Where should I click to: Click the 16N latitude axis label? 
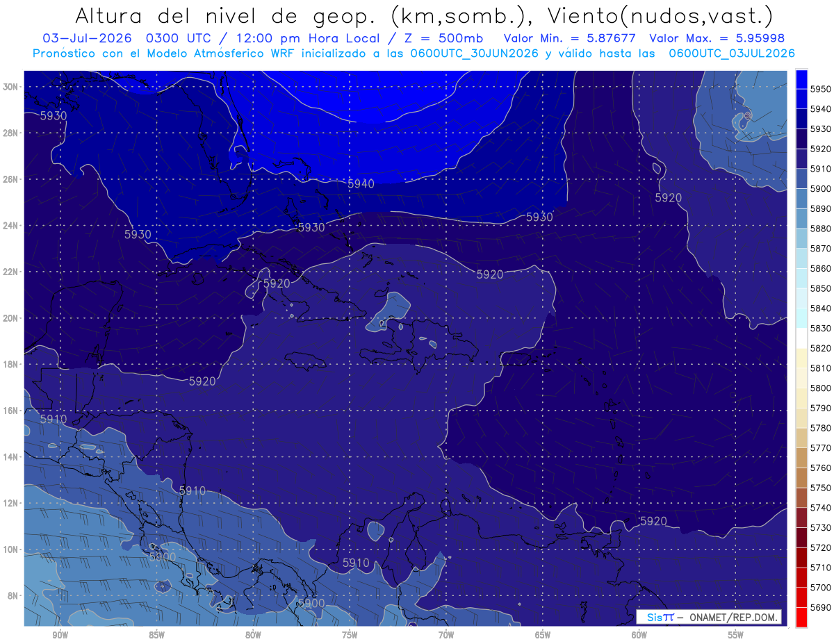(10, 411)
